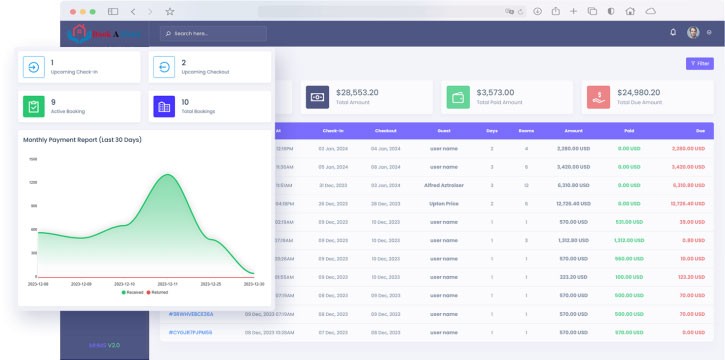Go forward with browser forward arrow
Viewport: 725px width, 360px height.
coord(150,12)
